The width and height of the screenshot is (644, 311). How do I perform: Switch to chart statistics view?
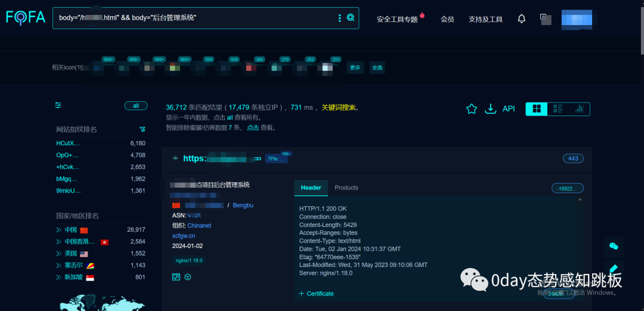[x=579, y=108]
